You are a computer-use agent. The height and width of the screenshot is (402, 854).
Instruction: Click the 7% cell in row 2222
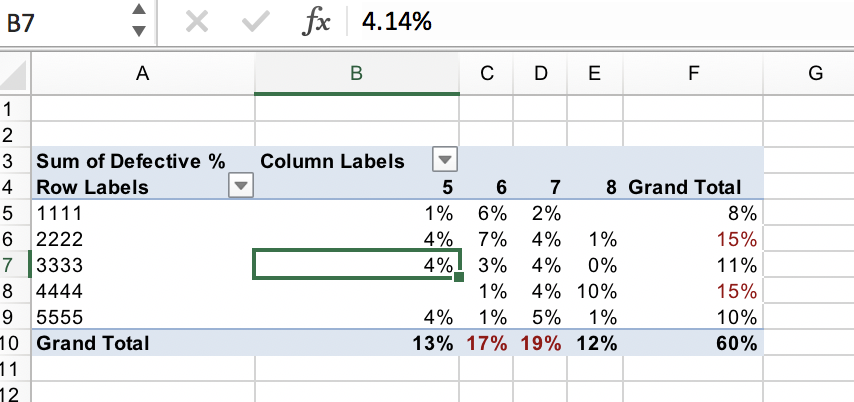pos(486,239)
